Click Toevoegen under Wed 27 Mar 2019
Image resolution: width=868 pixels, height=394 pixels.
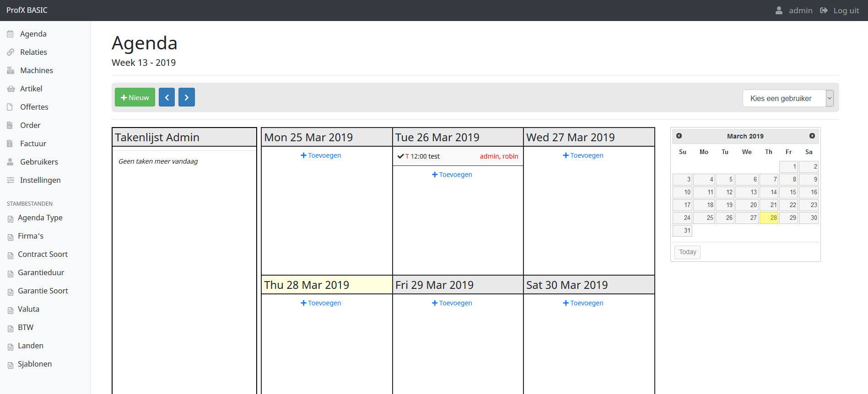tap(583, 155)
